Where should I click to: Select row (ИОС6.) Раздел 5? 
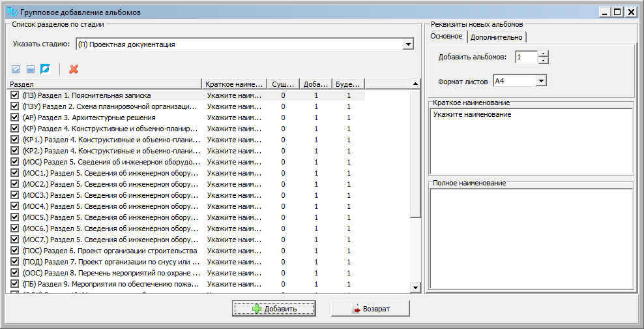(x=186, y=228)
